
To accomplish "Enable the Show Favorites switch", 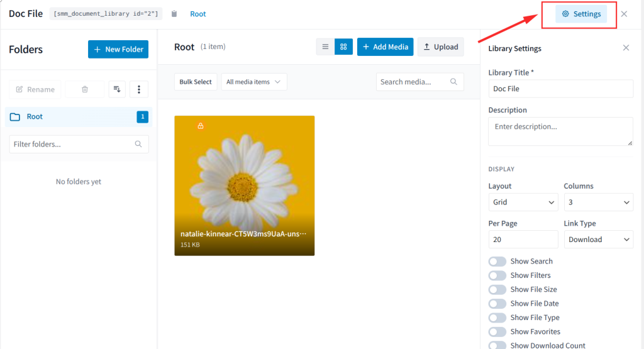I will click(x=497, y=331).
